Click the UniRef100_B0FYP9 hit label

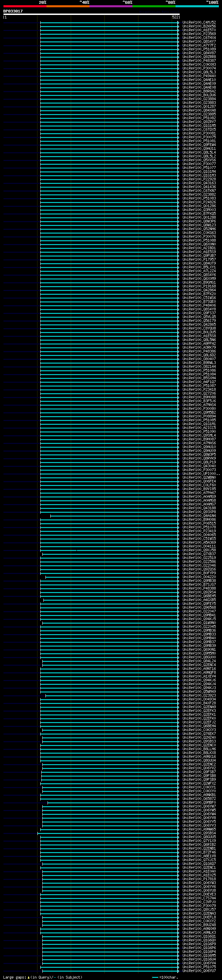click(x=199, y=573)
